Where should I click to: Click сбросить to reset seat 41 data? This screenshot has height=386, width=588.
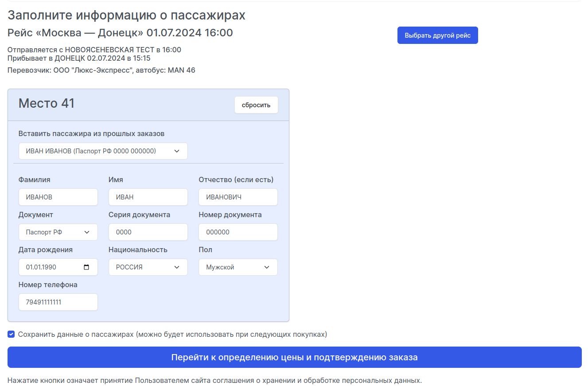[256, 105]
